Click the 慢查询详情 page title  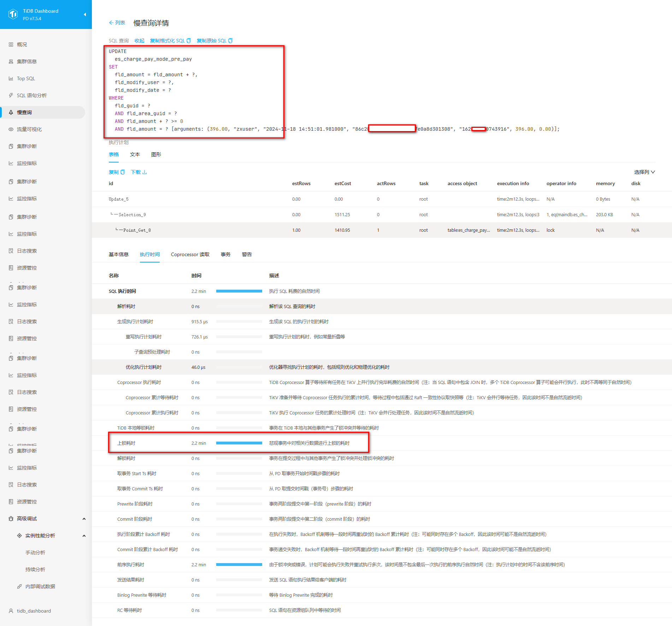(151, 23)
